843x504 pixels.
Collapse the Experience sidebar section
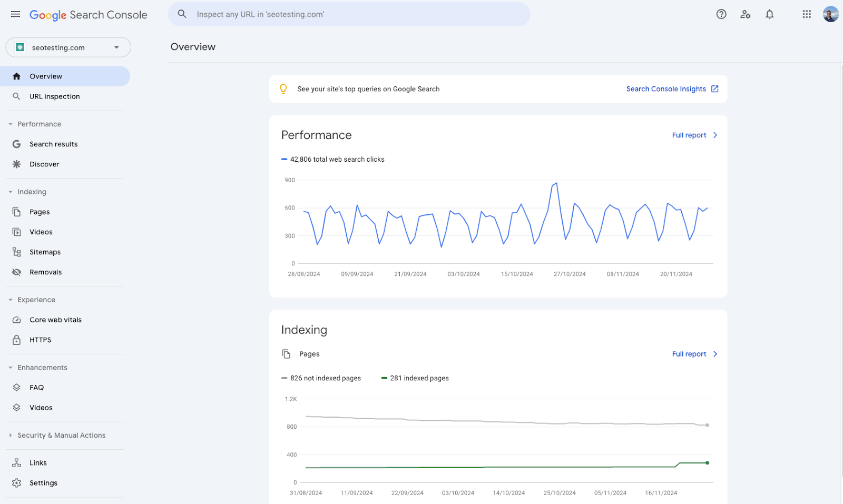(x=11, y=300)
